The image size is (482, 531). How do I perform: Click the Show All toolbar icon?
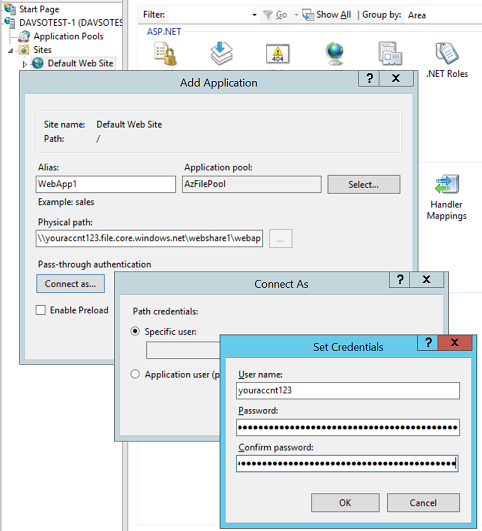pyautogui.click(x=308, y=15)
